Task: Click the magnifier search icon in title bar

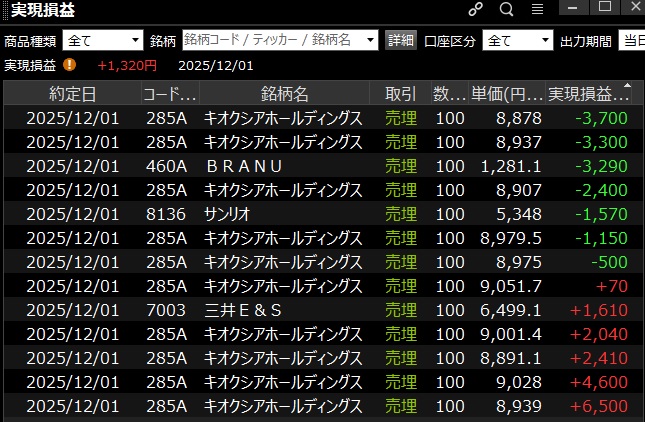Action: (x=506, y=9)
